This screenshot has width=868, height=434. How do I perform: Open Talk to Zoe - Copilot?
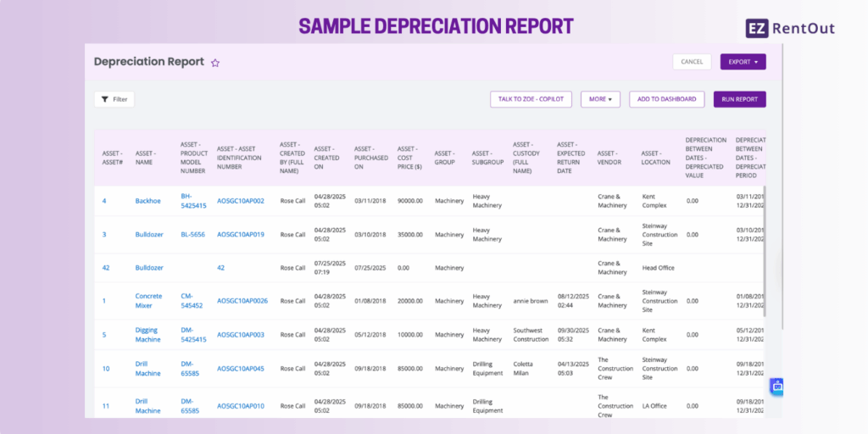click(531, 99)
